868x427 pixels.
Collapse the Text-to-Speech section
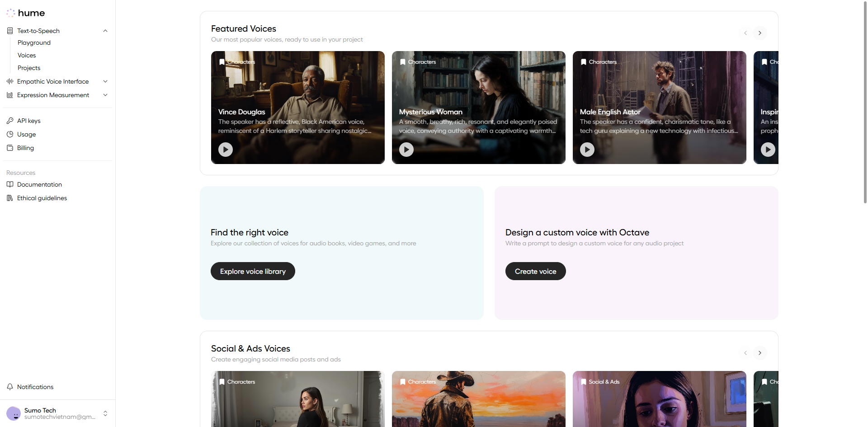[x=105, y=31]
